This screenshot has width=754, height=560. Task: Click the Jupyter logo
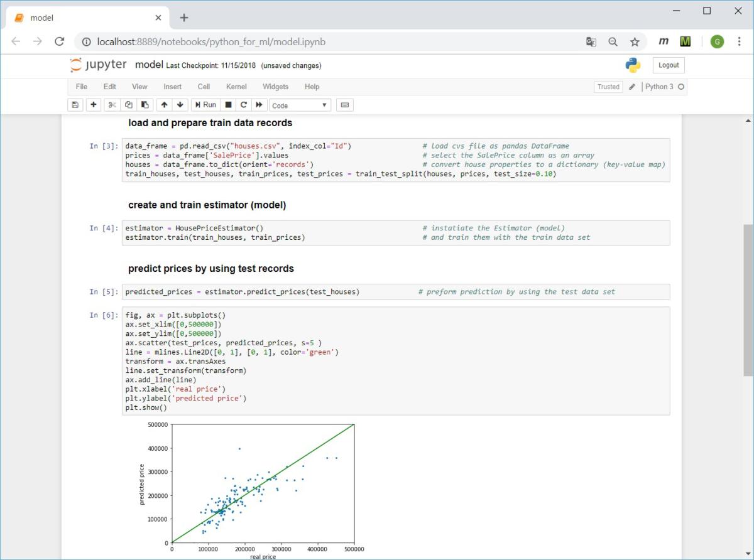(98, 65)
